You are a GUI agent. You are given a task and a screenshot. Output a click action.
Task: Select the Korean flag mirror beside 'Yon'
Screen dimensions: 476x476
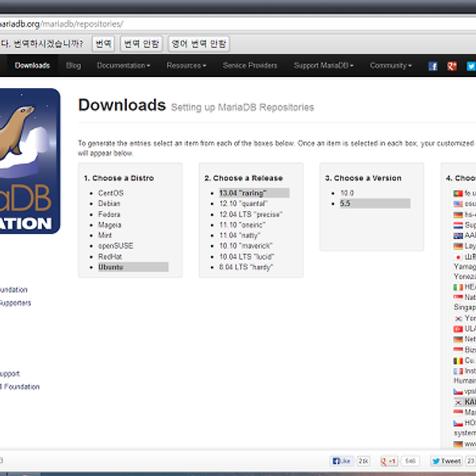[458, 318]
